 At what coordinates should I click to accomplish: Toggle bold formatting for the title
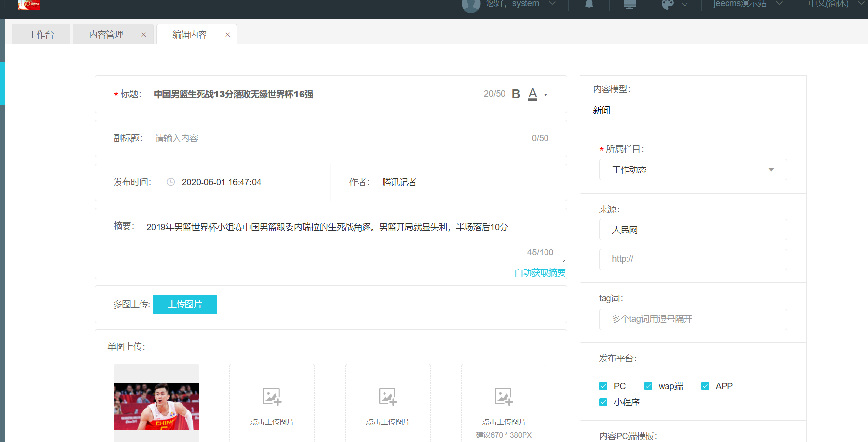(516, 94)
